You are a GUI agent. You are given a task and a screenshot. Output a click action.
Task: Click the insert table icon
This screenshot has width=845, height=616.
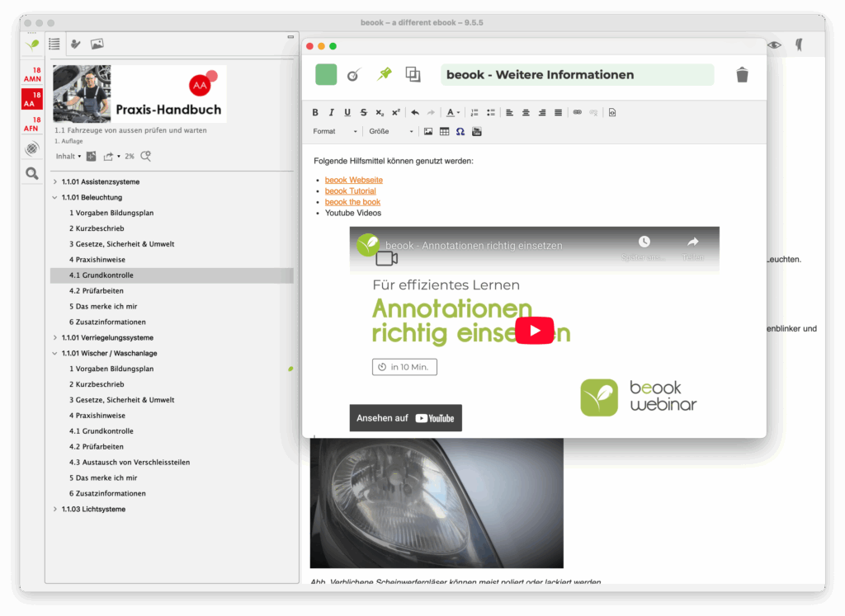pyautogui.click(x=445, y=131)
